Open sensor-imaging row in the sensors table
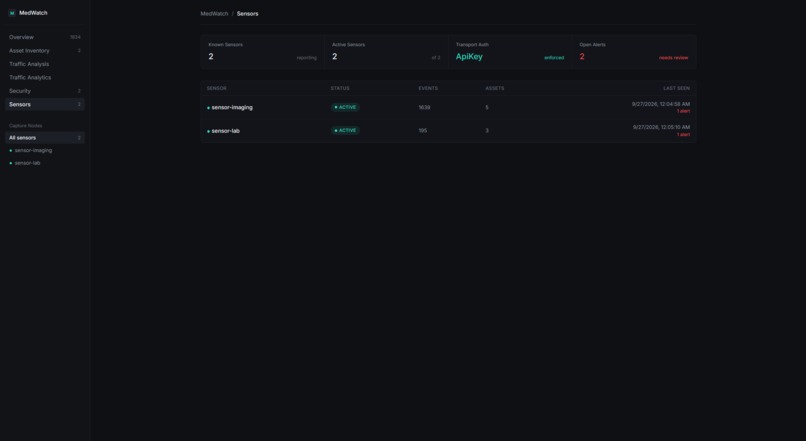The image size is (806, 441). [448, 107]
